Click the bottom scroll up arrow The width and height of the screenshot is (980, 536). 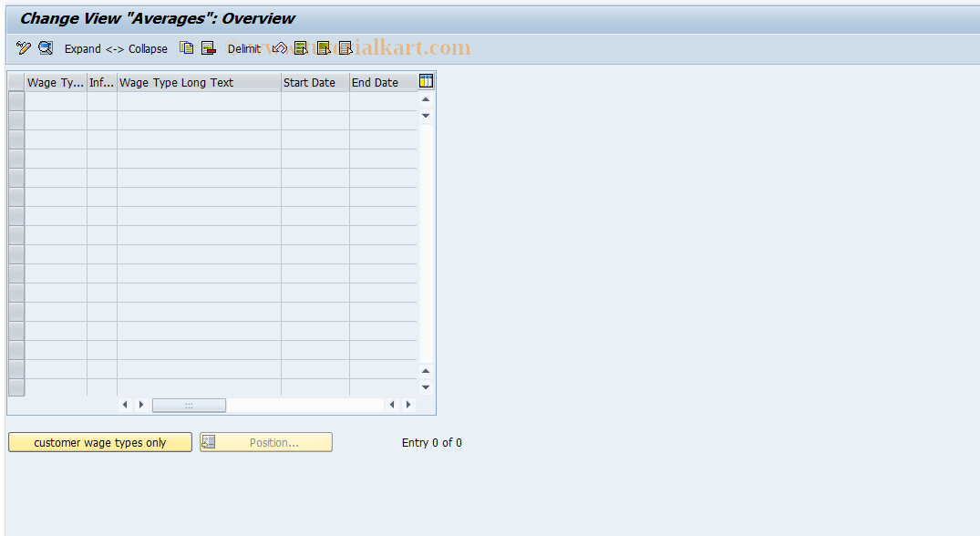coord(426,371)
